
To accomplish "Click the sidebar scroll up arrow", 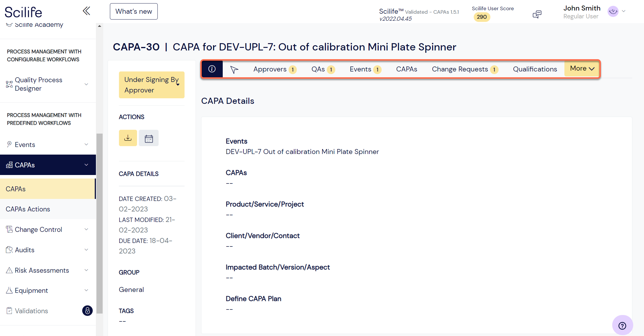I will (99, 26).
